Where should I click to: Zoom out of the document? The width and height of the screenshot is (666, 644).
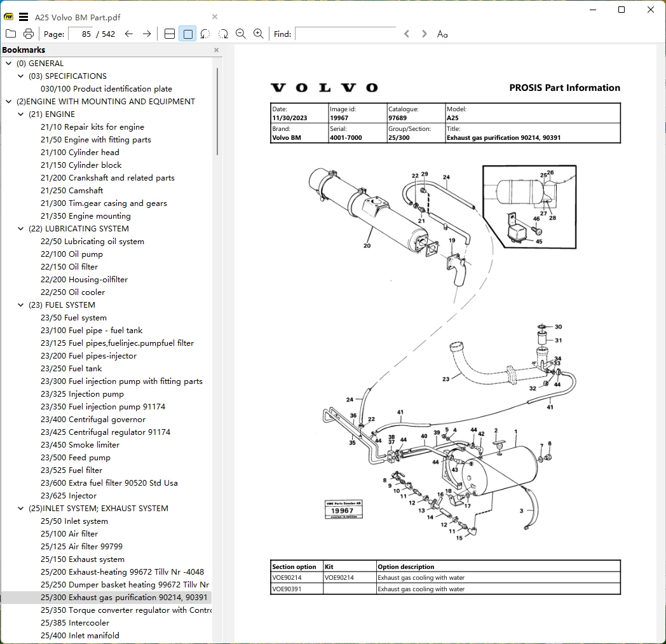point(240,34)
